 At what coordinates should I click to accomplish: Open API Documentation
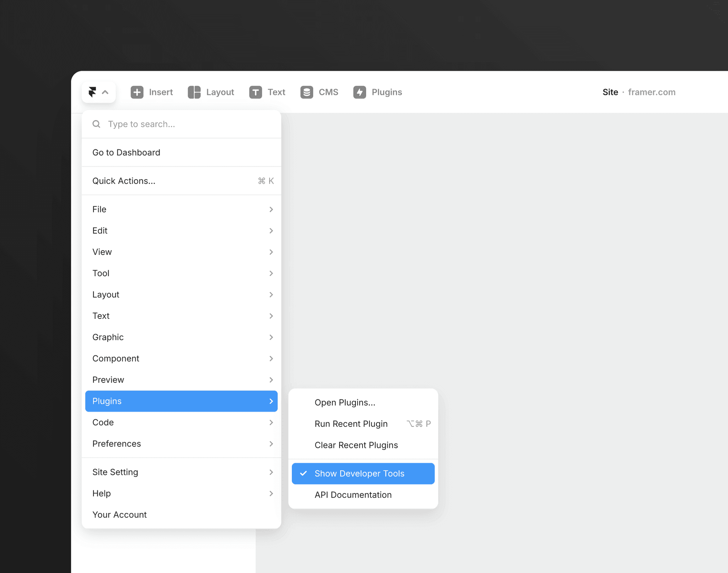click(353, 494)
